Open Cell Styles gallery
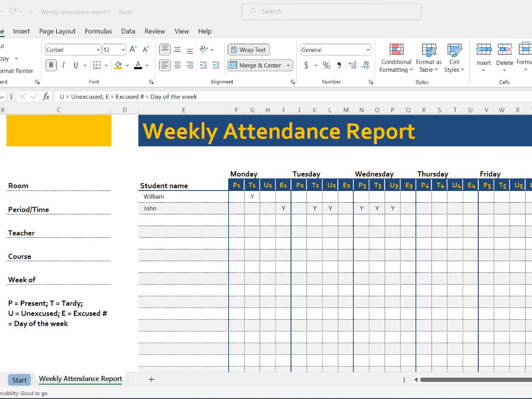 [454, 58]
